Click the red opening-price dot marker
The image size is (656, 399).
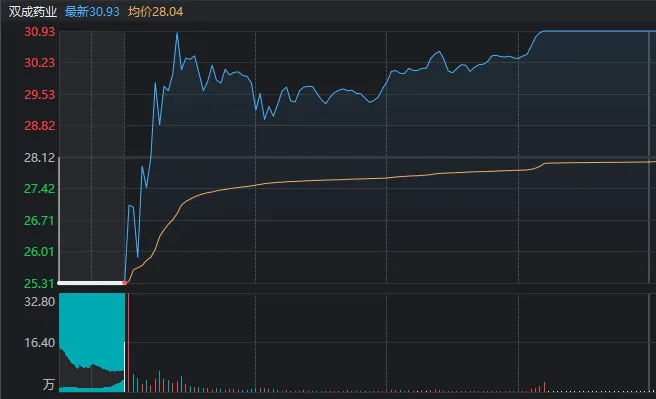click(x=125, y=283)
